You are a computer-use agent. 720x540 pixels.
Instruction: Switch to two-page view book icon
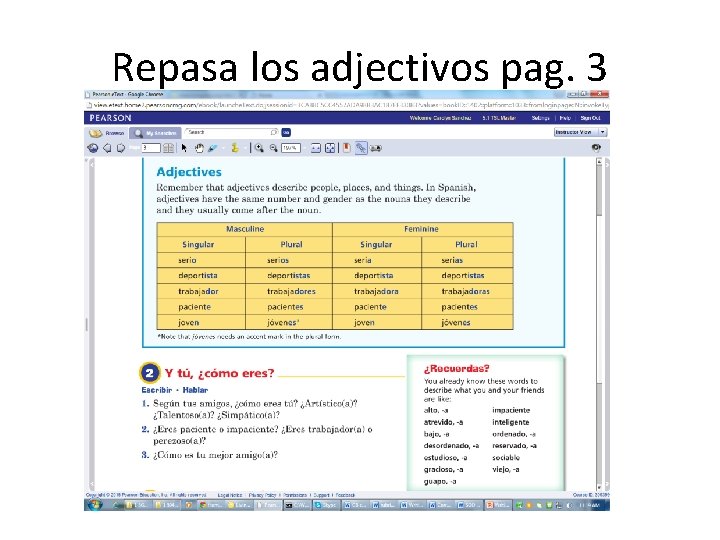(x=169, y=148)
